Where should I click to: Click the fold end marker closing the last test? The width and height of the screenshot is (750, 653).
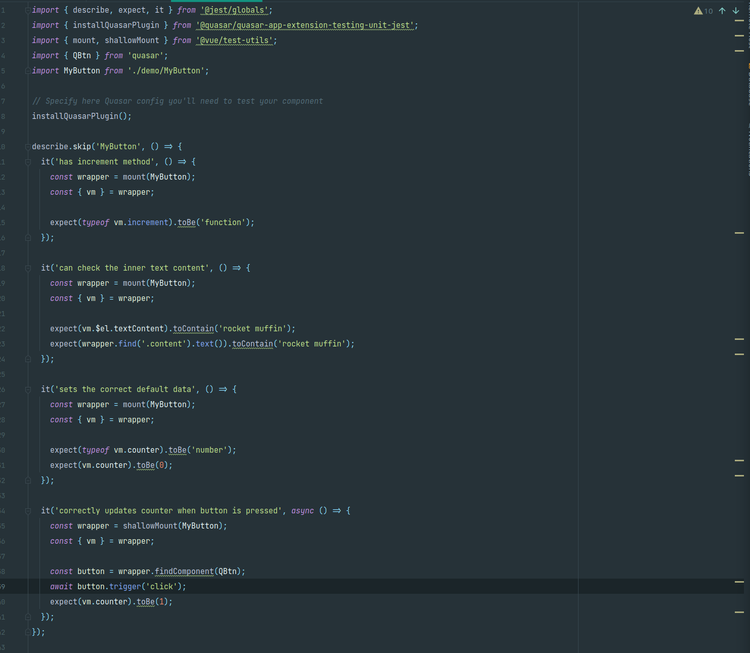pos(27,617)
